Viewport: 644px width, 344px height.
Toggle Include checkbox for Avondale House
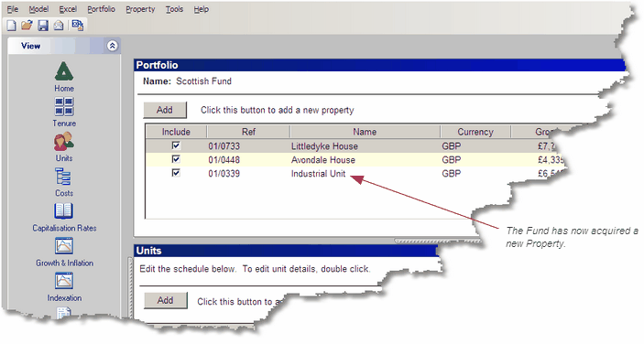point(176,159)
